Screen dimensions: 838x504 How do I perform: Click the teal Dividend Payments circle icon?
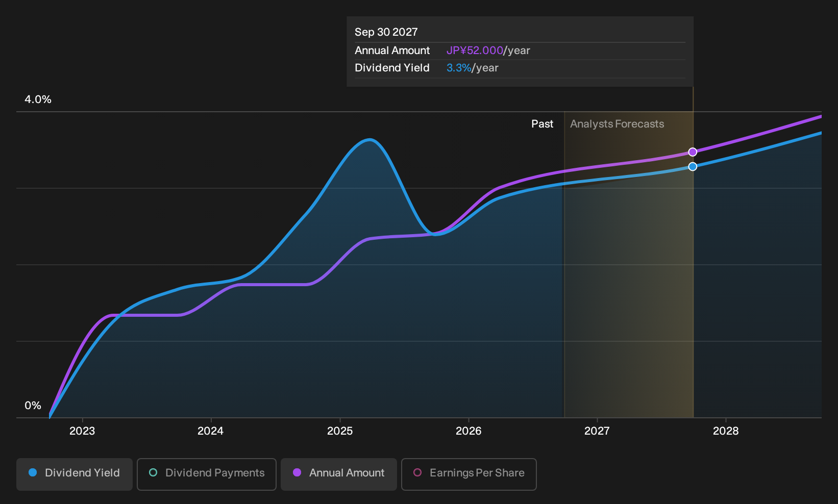(153, 472)
